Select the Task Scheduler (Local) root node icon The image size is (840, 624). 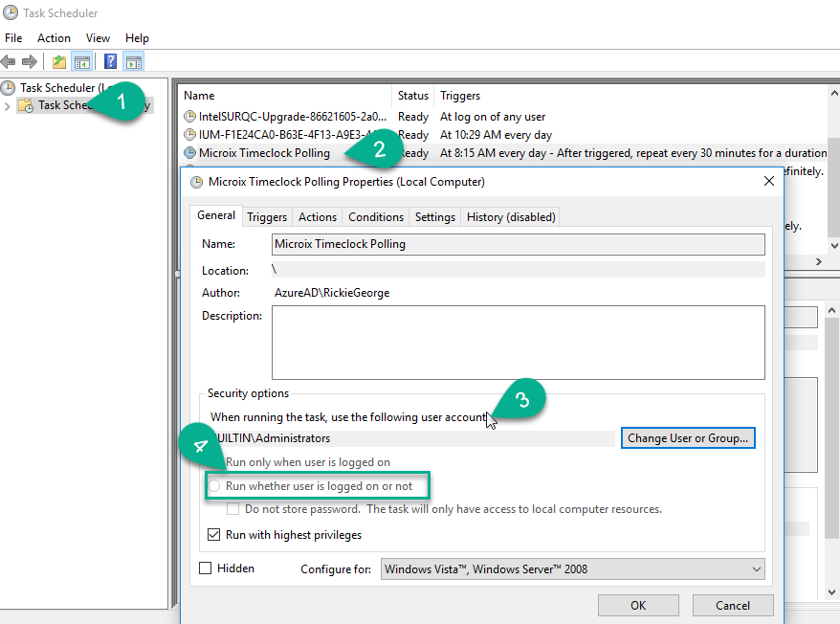(x=9, y=87)
